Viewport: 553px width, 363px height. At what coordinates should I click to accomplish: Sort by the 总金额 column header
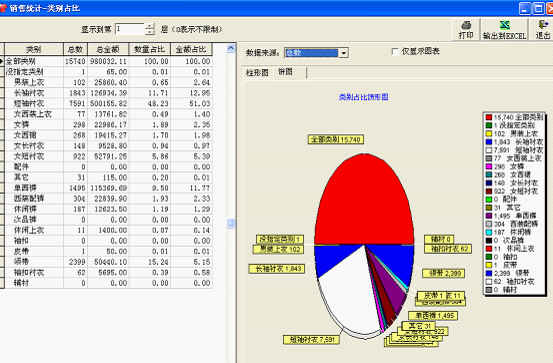pos(108,49)
